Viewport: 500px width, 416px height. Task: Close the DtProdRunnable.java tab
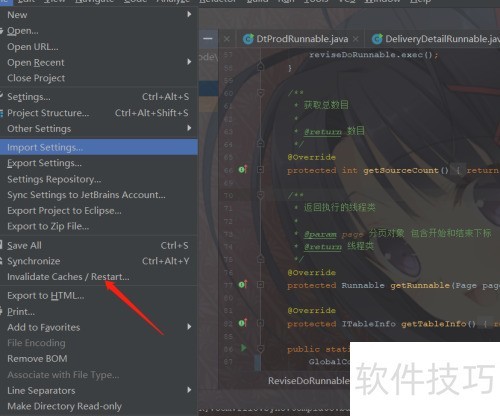point(356,39)
